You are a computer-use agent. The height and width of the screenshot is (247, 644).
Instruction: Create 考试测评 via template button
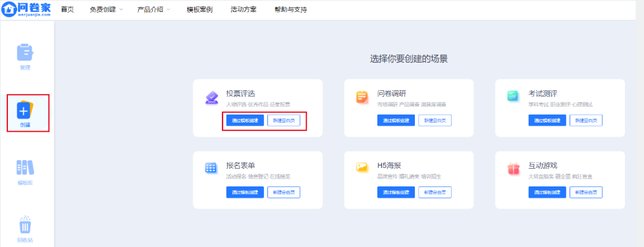point(547,121)
